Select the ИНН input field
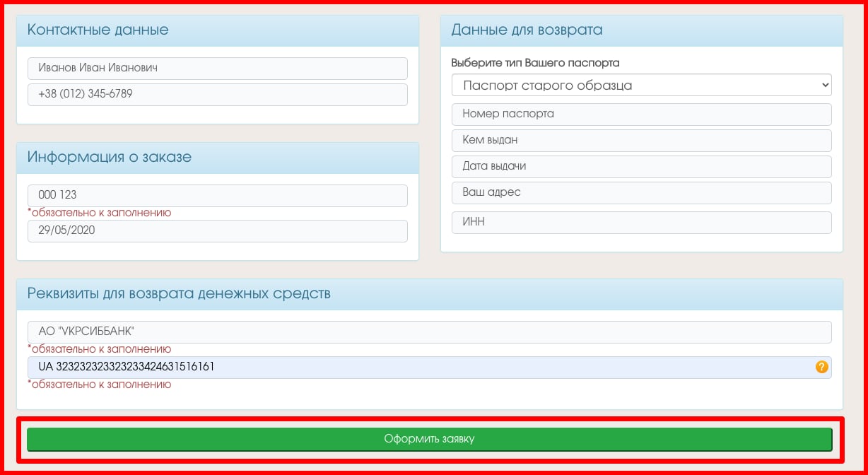The image size is (868, 475). pyautogui.click(x=641, y=222)
